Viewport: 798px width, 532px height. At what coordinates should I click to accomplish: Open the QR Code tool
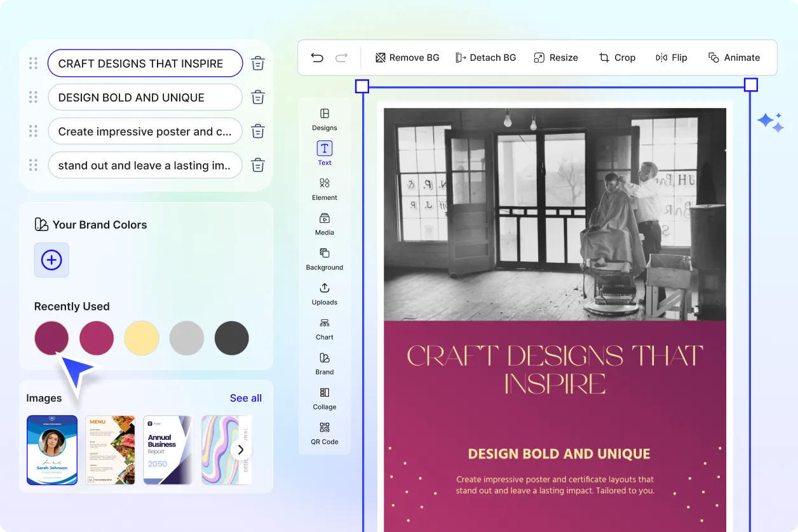click(325, 433)
